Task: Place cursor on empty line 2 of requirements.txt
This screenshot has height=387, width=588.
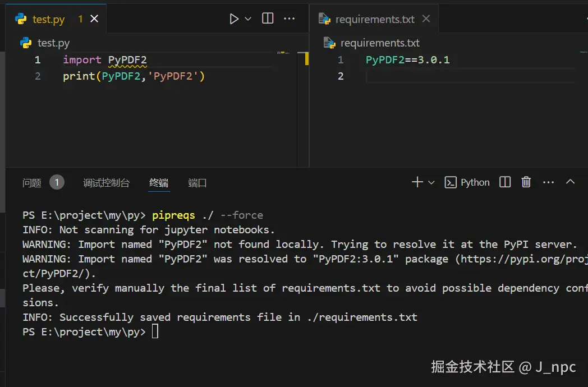Action: (470, 76)
